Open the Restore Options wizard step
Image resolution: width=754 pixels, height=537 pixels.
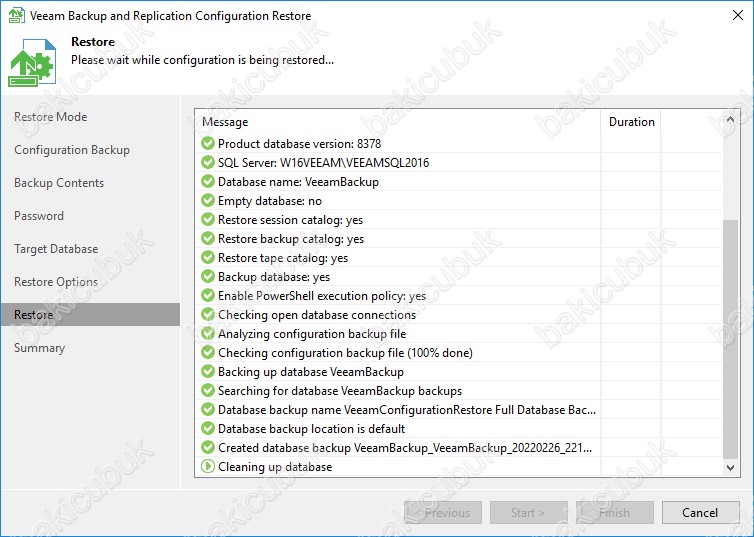click(x=56, y=282)
